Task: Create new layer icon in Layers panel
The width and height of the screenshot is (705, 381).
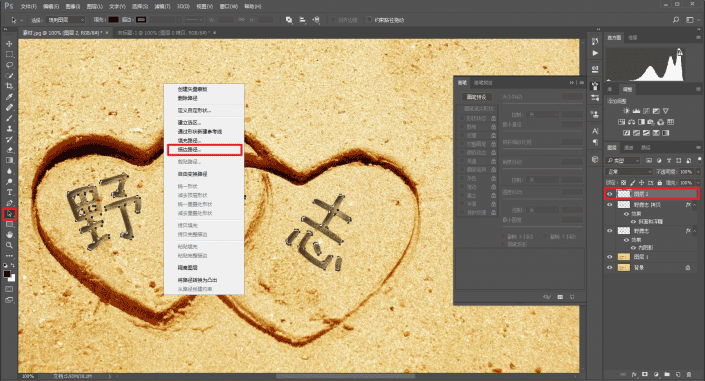Action: [678, 374]
